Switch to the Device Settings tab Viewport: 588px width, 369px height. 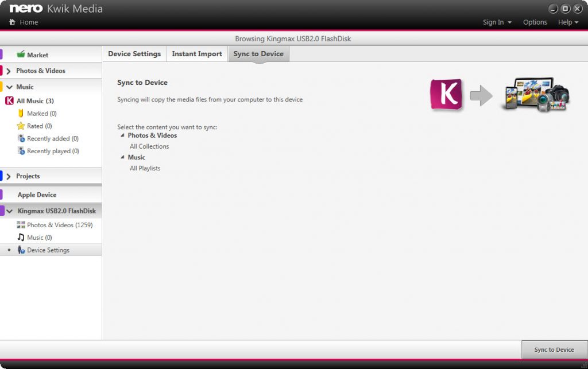tap(134, 54)
